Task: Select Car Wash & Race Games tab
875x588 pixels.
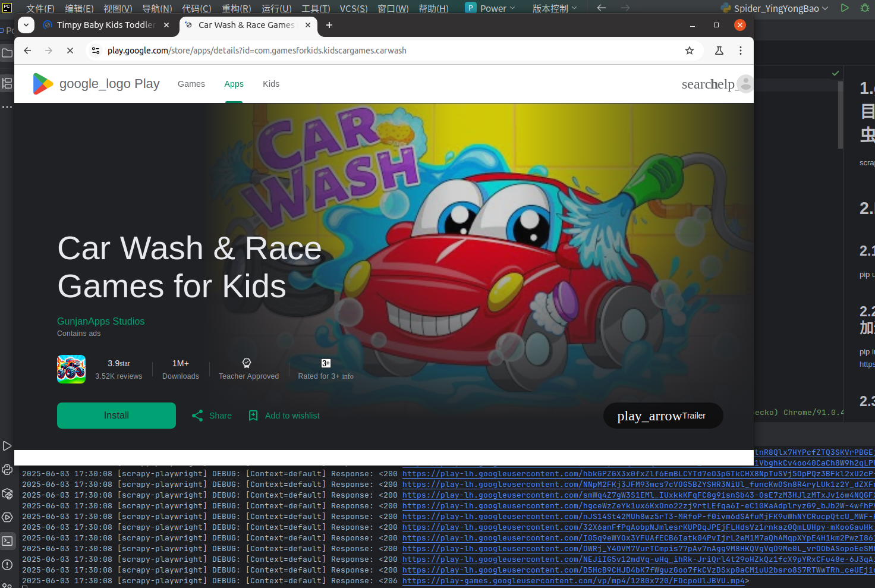Action: point(247,25)
